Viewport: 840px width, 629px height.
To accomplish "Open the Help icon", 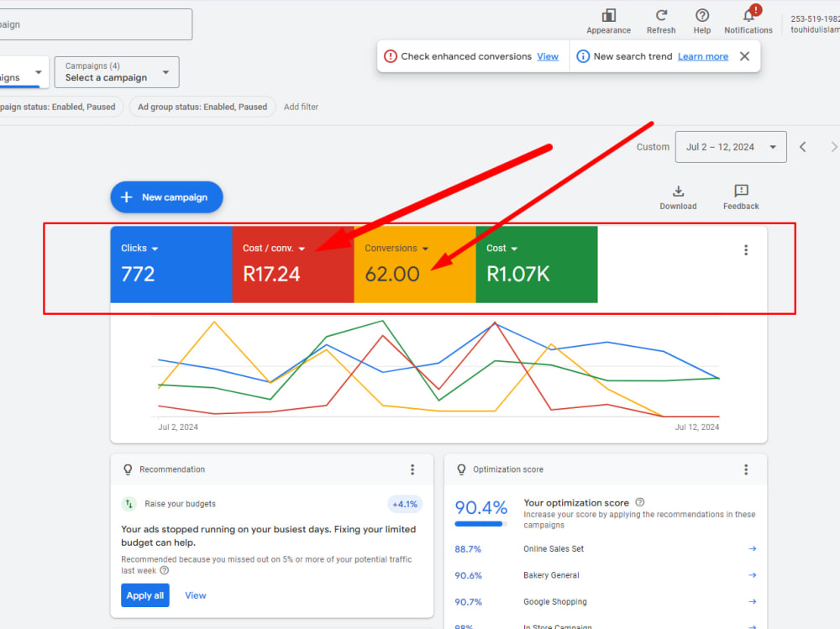I will coord(701,16).
